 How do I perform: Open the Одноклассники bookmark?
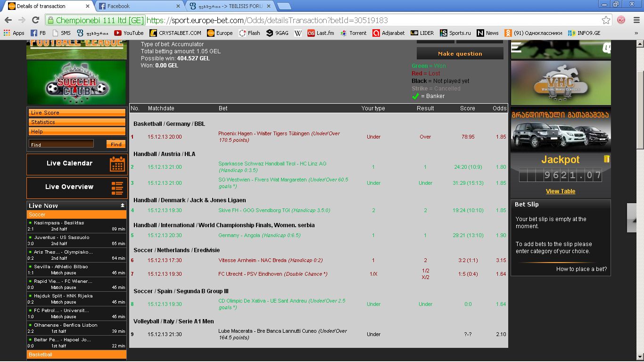[533, 33]
